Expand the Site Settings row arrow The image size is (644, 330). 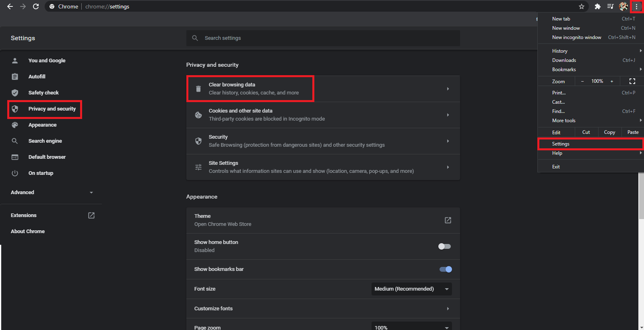[448, 167]
